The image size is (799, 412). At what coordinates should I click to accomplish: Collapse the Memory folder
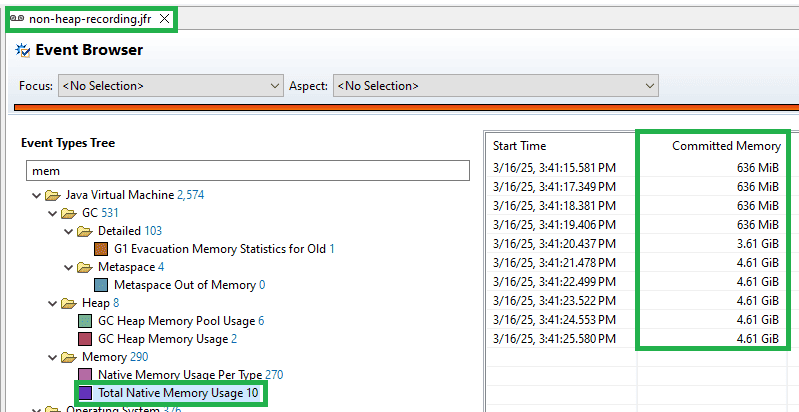click(x=53, y=357)
